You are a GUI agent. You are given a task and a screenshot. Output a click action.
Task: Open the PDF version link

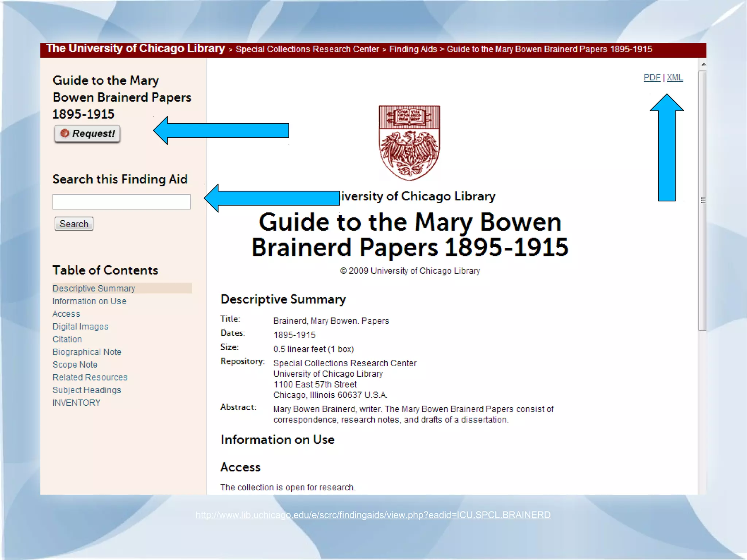point(652,78)
